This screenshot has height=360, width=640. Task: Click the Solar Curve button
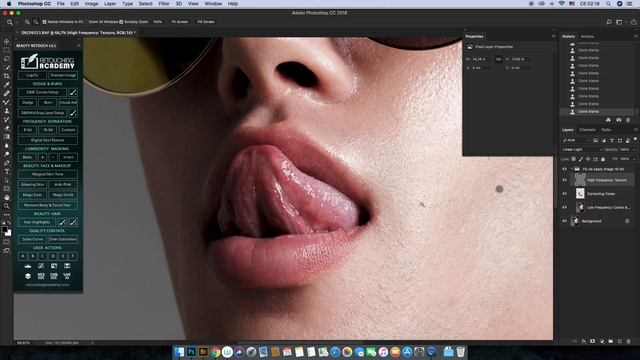tap(32, 239)
